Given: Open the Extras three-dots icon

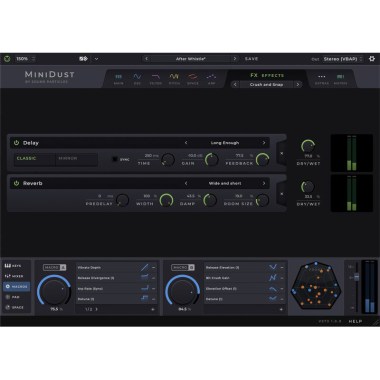Looking at the screenshot, I should pyautogui.click(x=322, y=77).
